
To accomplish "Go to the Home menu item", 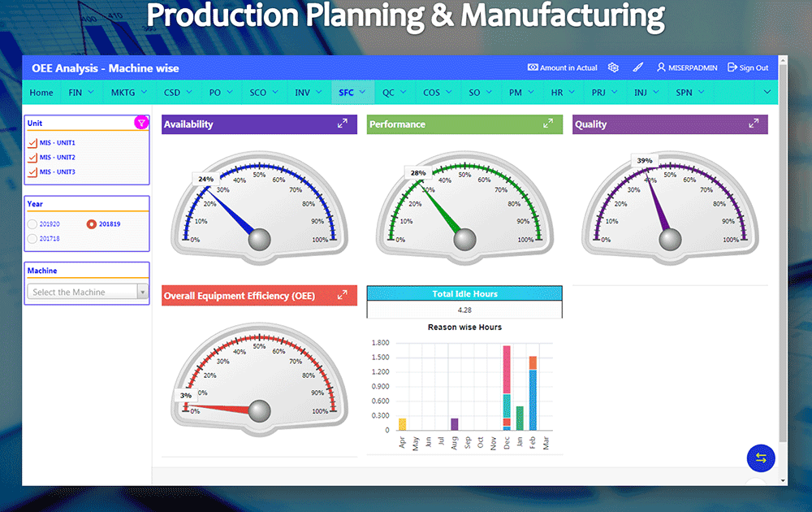I will 41,93.
